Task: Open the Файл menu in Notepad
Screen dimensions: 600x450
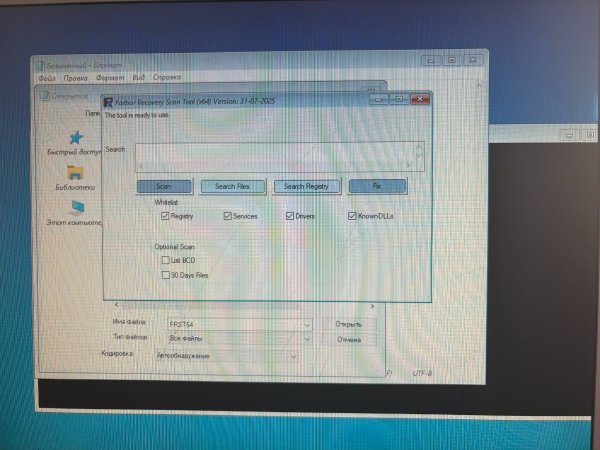Action: pos(47,78)
